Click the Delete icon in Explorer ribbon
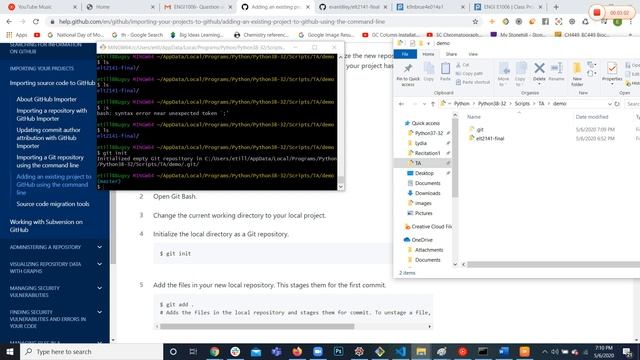The image size is (640, 360). click(x=539, y=71)
